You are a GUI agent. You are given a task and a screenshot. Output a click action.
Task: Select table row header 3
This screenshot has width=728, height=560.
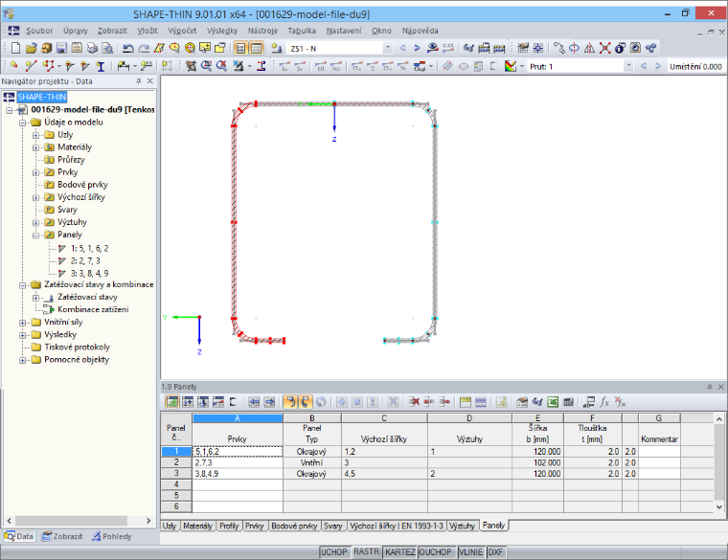176,474
